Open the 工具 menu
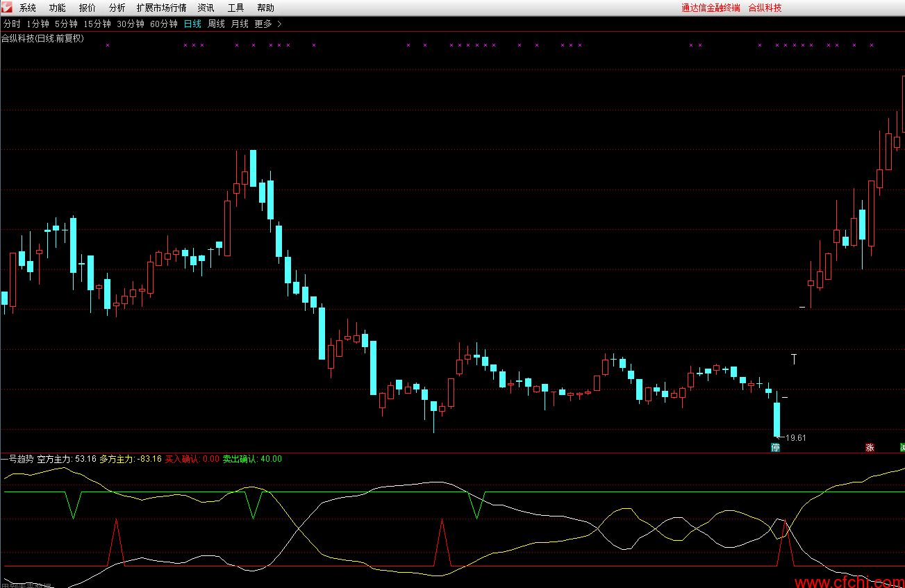905x588 pixels. pos(236,8)
